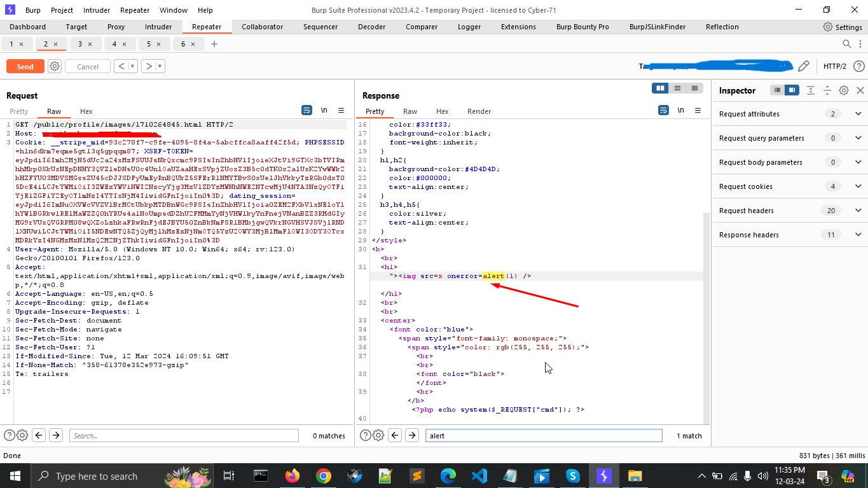Click the HTTP/2 protocol label
Viewport: 868px width, 488px height.
[835, 66]
